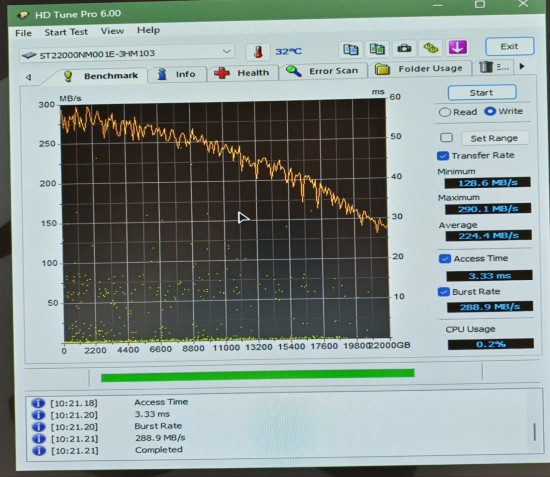Select the Write radio button
This screenshot has height=477, width=550.
(490, 112)
